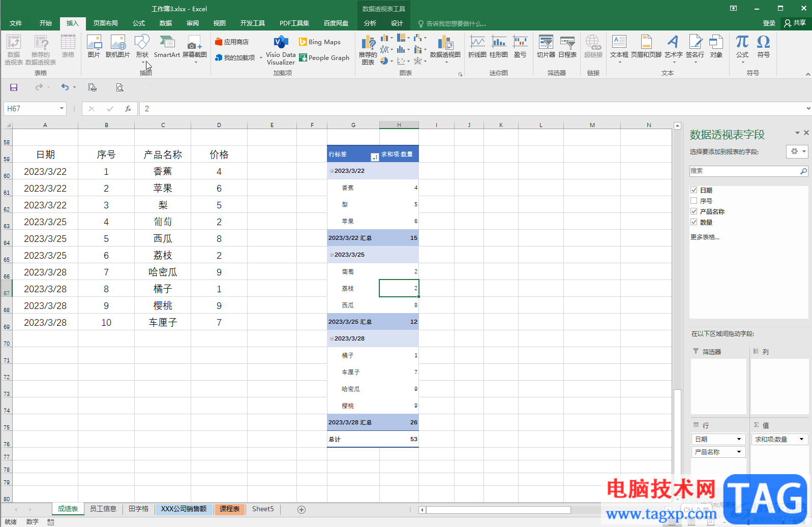This screenshot has height=527, width=812.
Task: Add a new sheet with plus button
Action: click(x=302, y=509)
